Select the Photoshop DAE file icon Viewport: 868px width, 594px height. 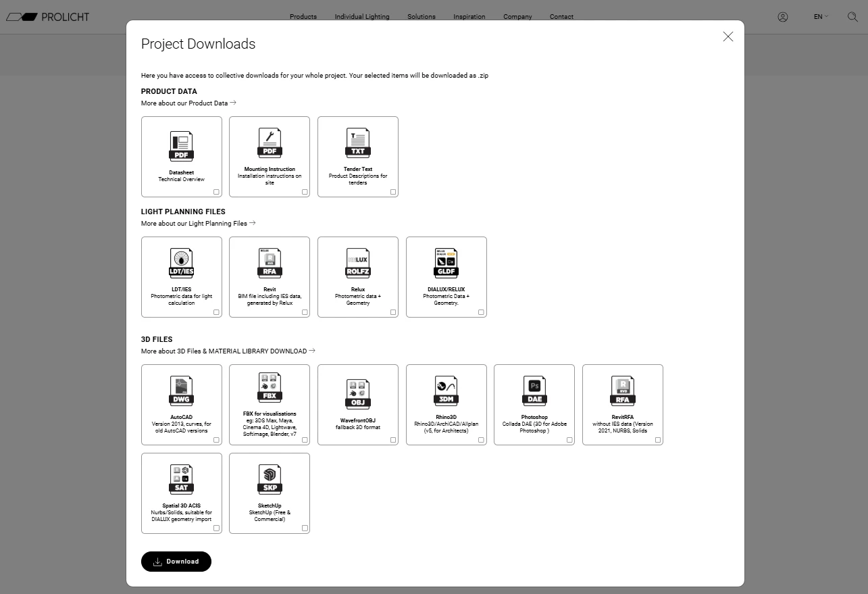pyautogui.click(x=534, y=391)
